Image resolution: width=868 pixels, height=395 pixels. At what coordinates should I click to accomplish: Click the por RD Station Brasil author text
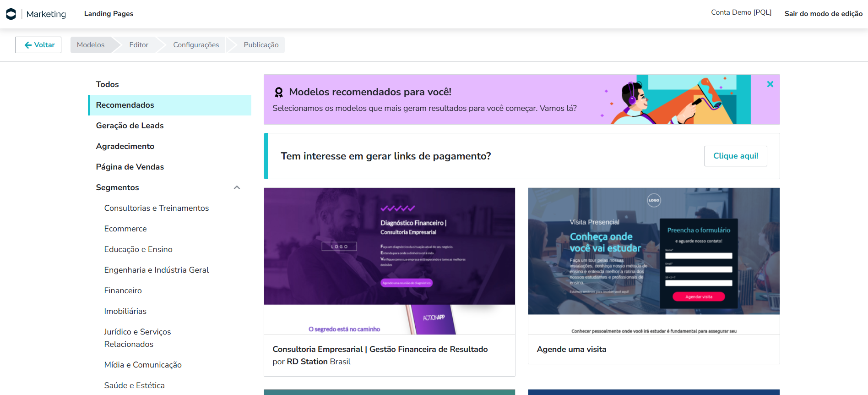(x=311, y=362)
